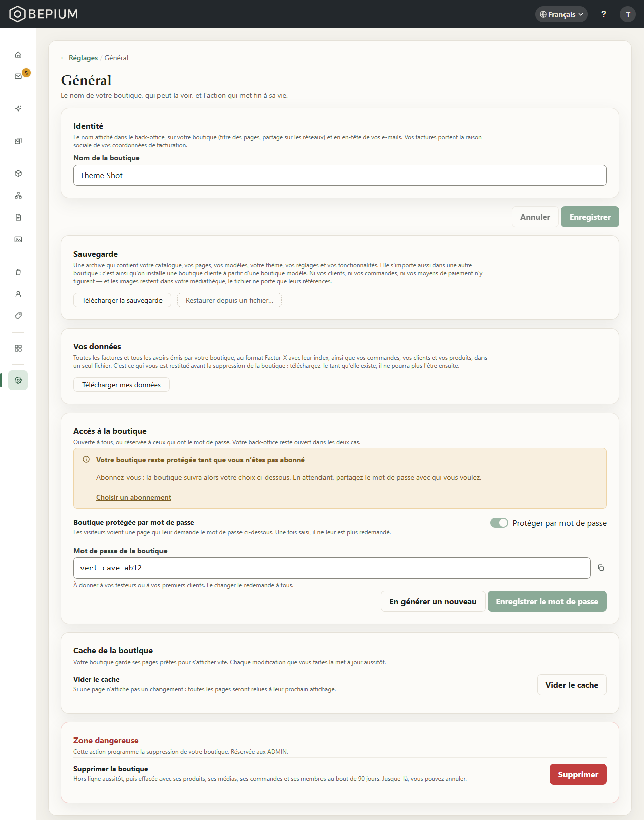Click the sparkle AI icon in sidebar

[x=18, y=109]
